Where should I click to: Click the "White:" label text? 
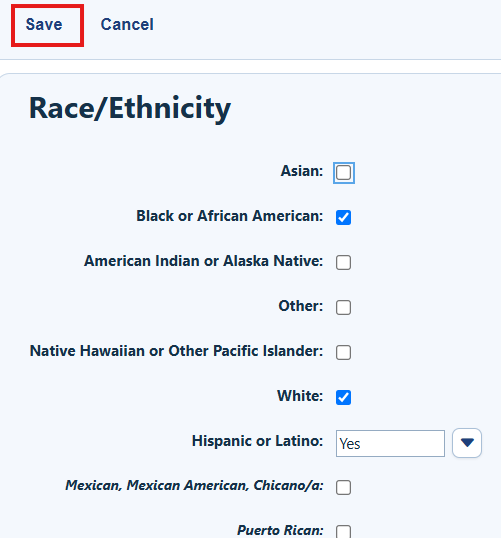pyautogui.click(x=300, y=396)
